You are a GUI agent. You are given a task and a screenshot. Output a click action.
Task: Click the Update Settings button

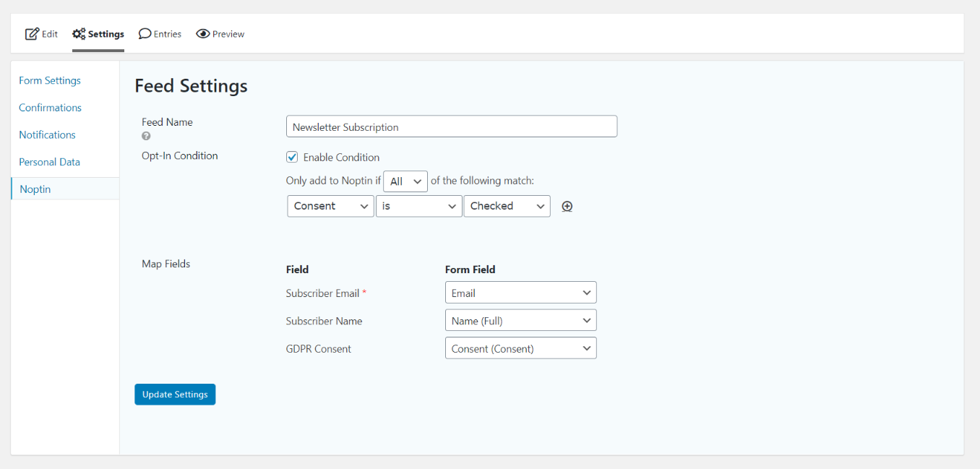coord(175,395)
